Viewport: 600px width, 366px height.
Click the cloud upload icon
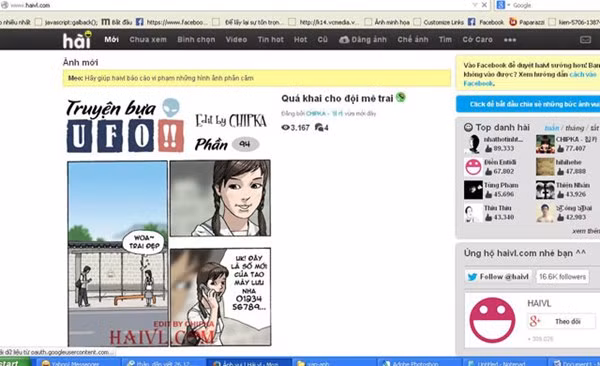tap(344, 39)
